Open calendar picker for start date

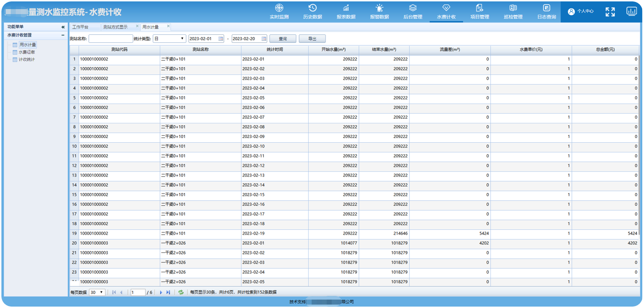(x=220, y=39)
